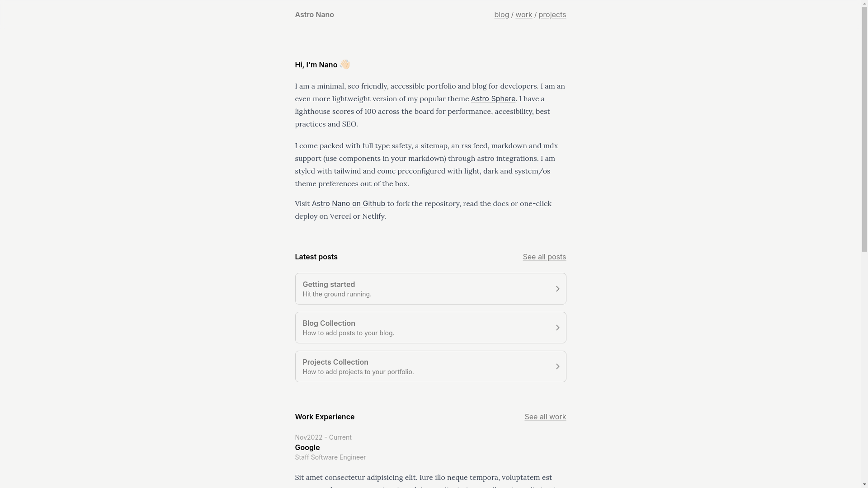The image size is (868, 488).
Task: Click the Getting started chevron arrow
Action: click(557, 289)
